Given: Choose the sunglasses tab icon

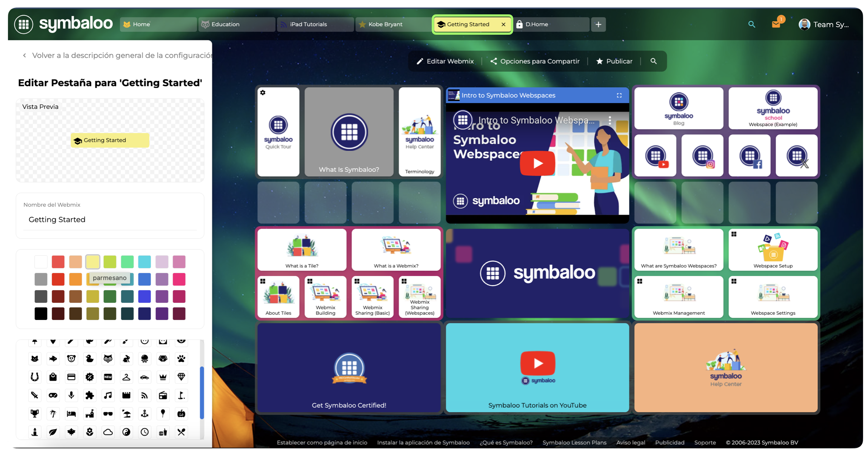Looking at the screenshot, I should 108,414.
